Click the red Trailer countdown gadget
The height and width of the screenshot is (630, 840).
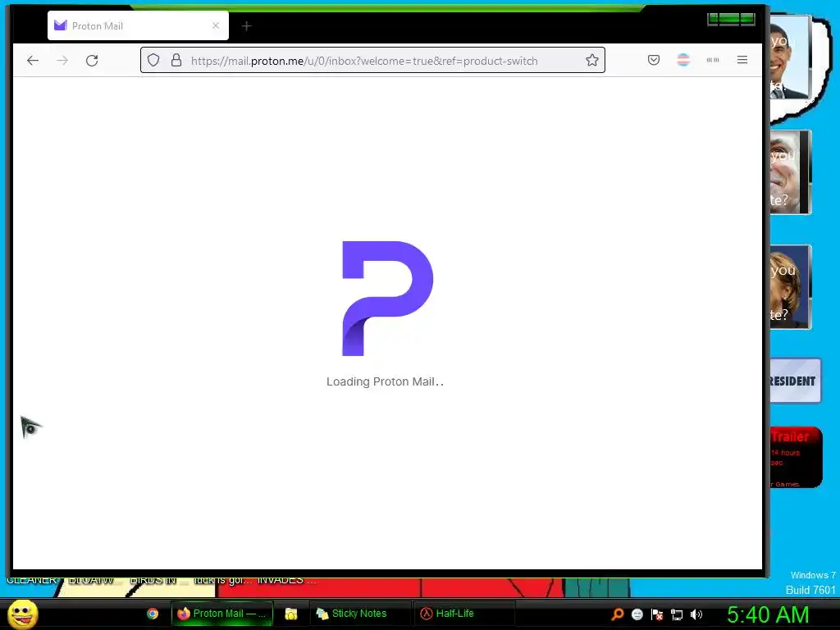pos(796,457)
